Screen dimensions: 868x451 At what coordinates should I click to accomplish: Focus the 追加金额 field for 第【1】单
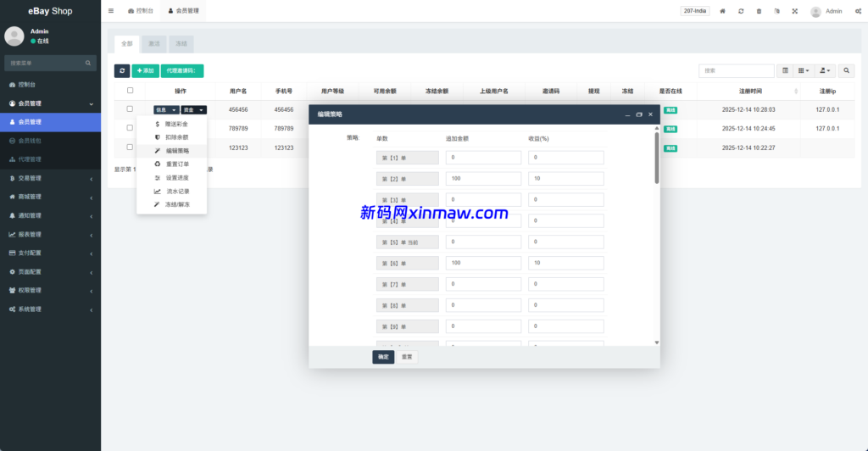tap(483, 158)
